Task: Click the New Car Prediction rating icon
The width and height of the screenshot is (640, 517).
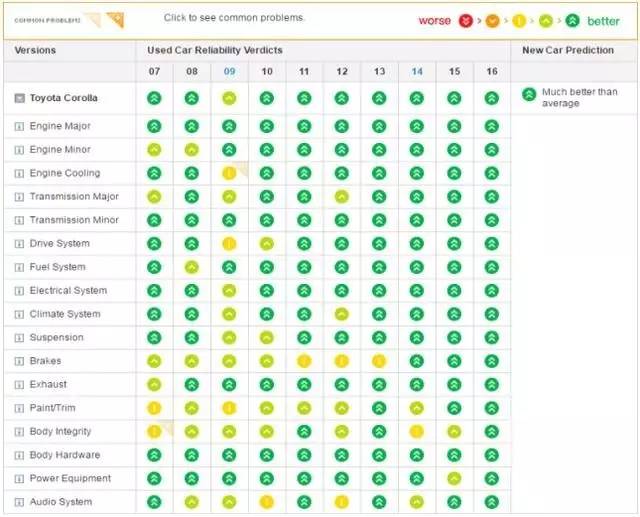Action: (528, 95)
